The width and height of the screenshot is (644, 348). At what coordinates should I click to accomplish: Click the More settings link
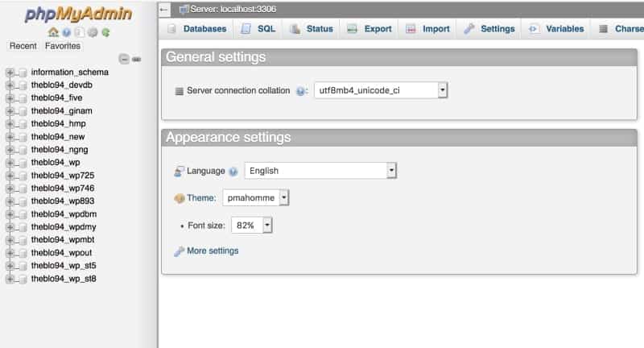(213, 251)
